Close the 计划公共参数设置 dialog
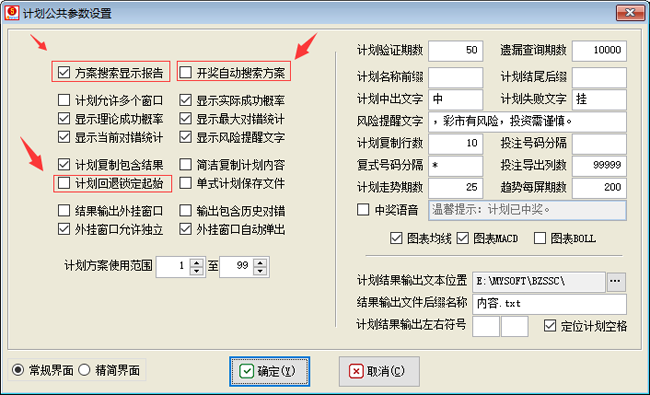This screenshot has height=395, width=650. tap(630, 12)
